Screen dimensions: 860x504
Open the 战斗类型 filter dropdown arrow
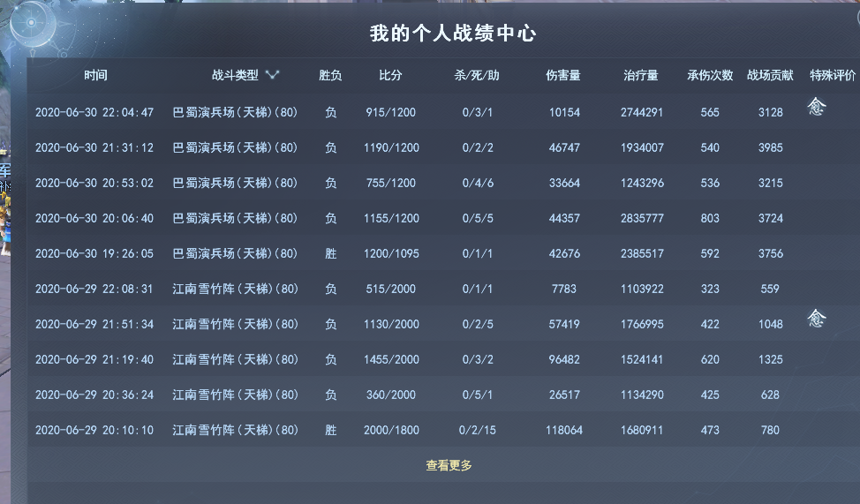[x=273, y=75]
